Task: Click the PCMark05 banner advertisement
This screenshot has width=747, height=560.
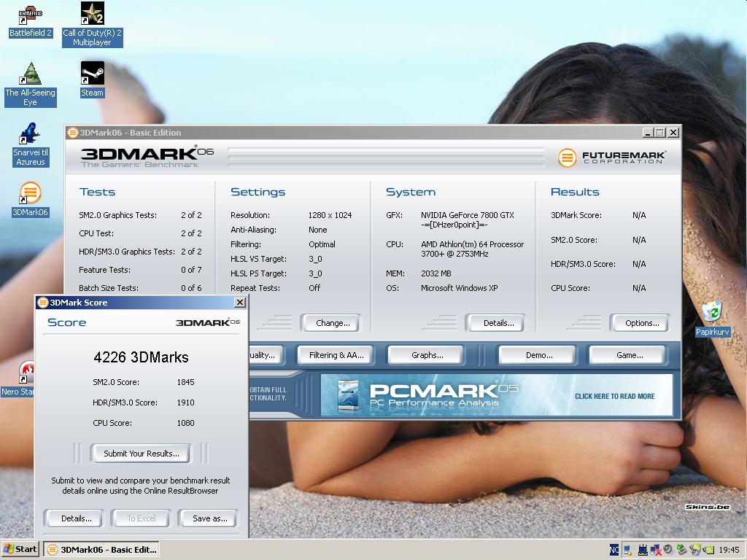Action: tap(496, 395)
